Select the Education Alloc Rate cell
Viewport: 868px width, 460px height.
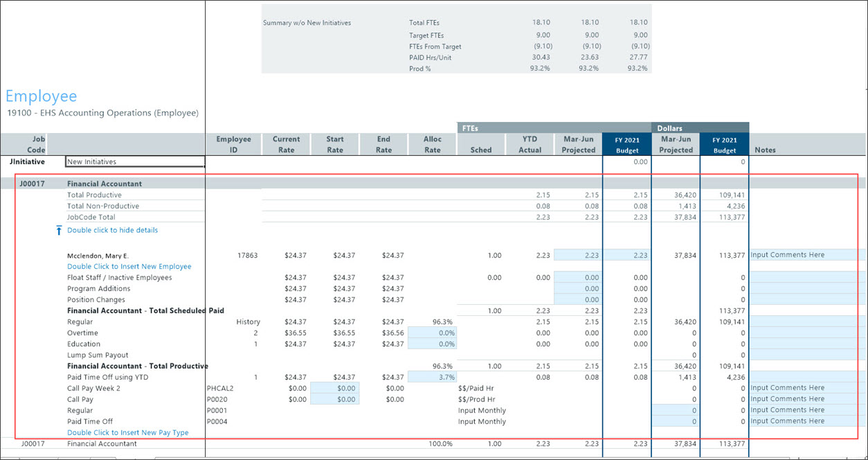tap(433, 344)
